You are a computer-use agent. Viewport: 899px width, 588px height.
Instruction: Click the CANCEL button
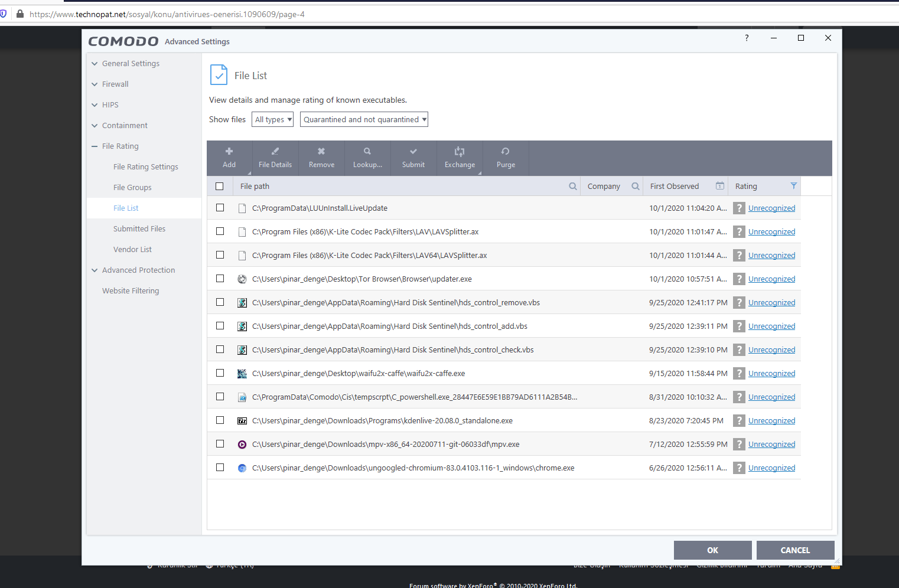pos(796,550)
